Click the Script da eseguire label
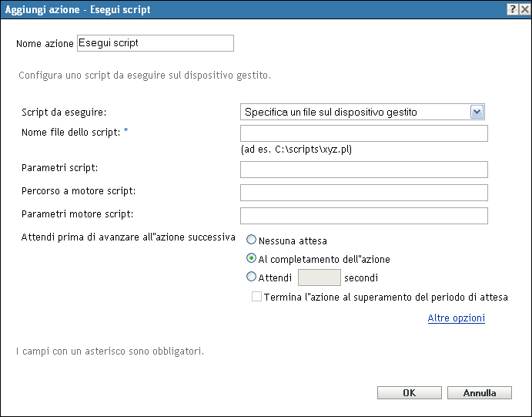The width and height of the screenshot is (532, 417). [x=64, y=113]
